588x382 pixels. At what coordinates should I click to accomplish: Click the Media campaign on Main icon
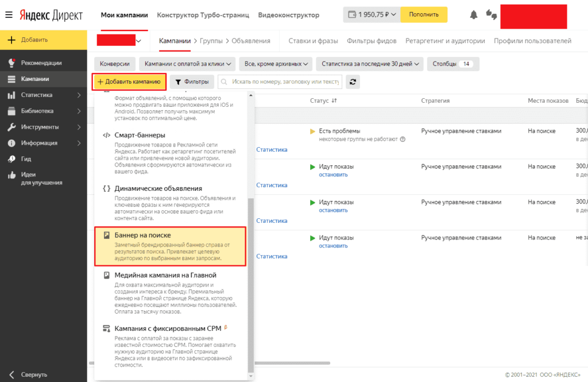[106, 275]
